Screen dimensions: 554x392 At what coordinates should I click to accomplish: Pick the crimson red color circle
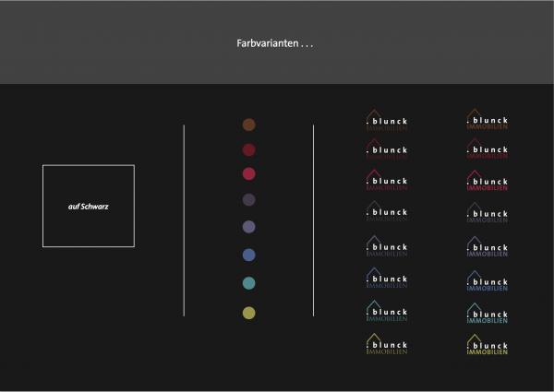(x=248, y=173)
